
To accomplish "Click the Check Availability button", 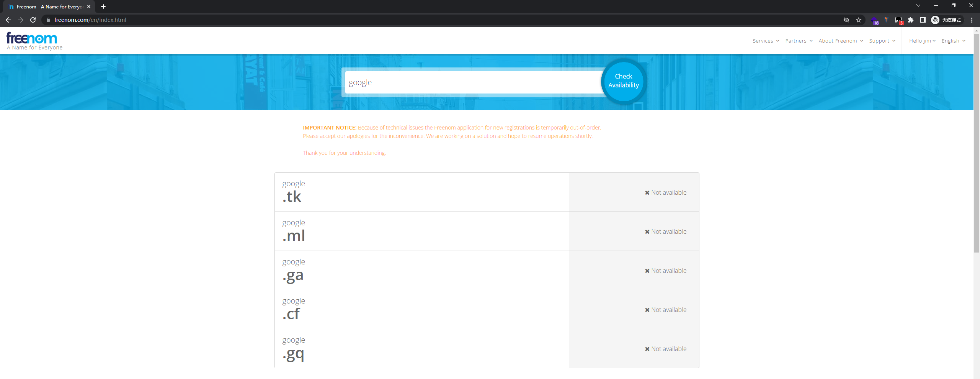I will pyautogui.click(x=623, y=81).
